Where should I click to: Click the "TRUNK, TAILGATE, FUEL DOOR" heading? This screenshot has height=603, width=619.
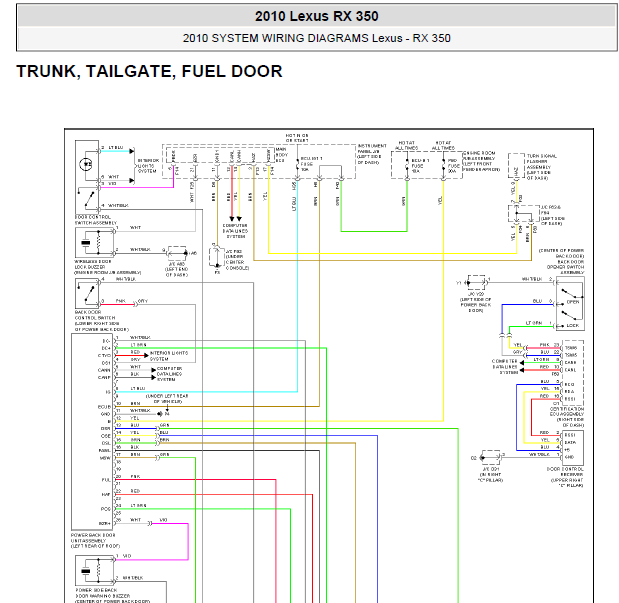(x=149, y=71)
